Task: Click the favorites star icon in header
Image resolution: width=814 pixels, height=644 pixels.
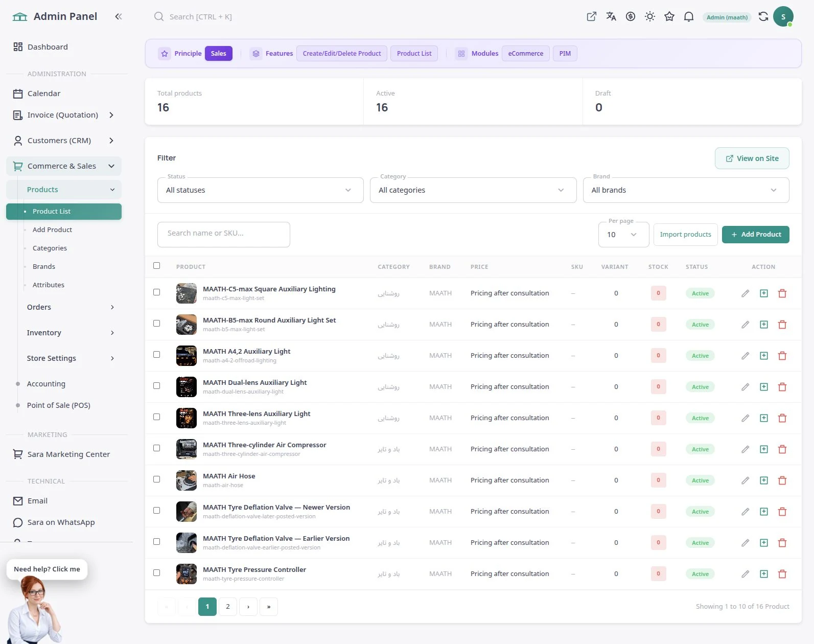Action: (669, 16)
